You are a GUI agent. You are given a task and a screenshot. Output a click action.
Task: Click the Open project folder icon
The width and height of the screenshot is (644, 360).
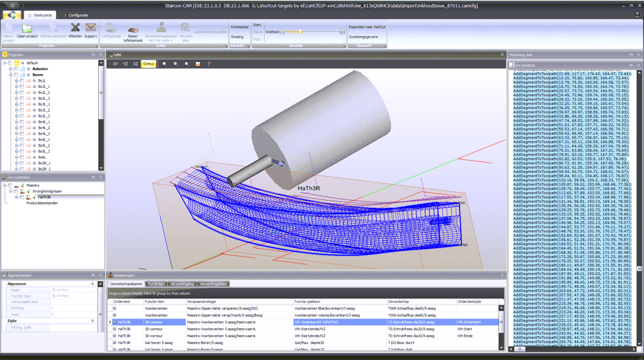click(27, 28)
